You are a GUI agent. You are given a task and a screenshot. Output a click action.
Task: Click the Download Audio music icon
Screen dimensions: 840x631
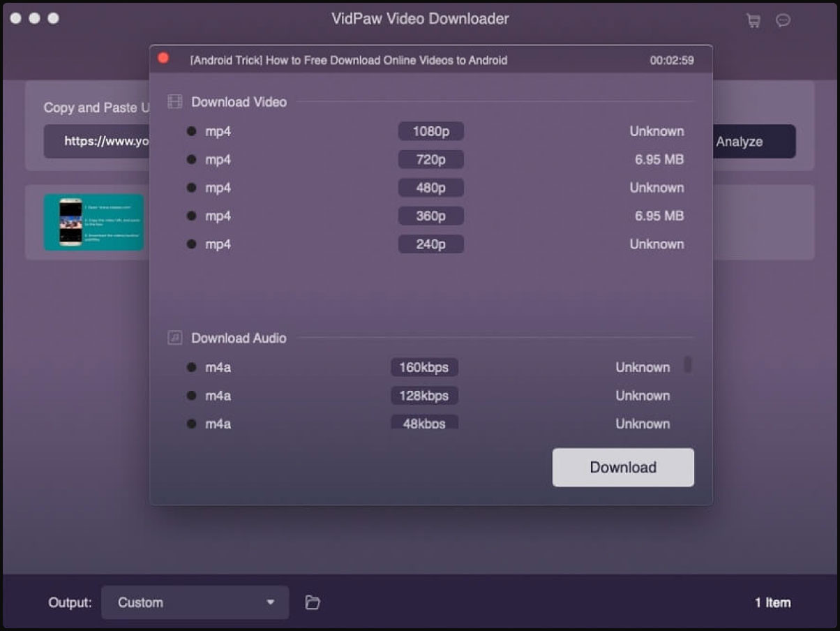coord(175,338)
